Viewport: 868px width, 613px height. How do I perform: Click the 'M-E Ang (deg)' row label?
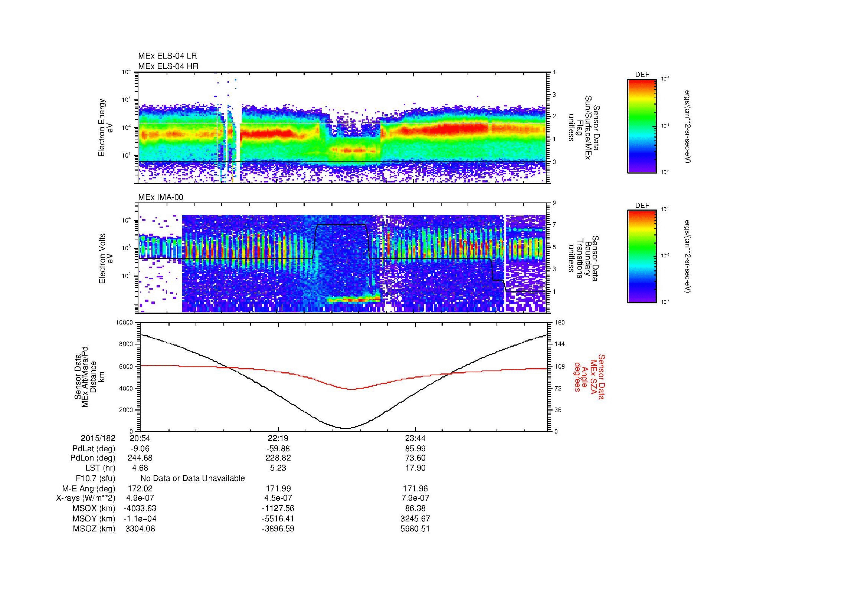point(89,488)
